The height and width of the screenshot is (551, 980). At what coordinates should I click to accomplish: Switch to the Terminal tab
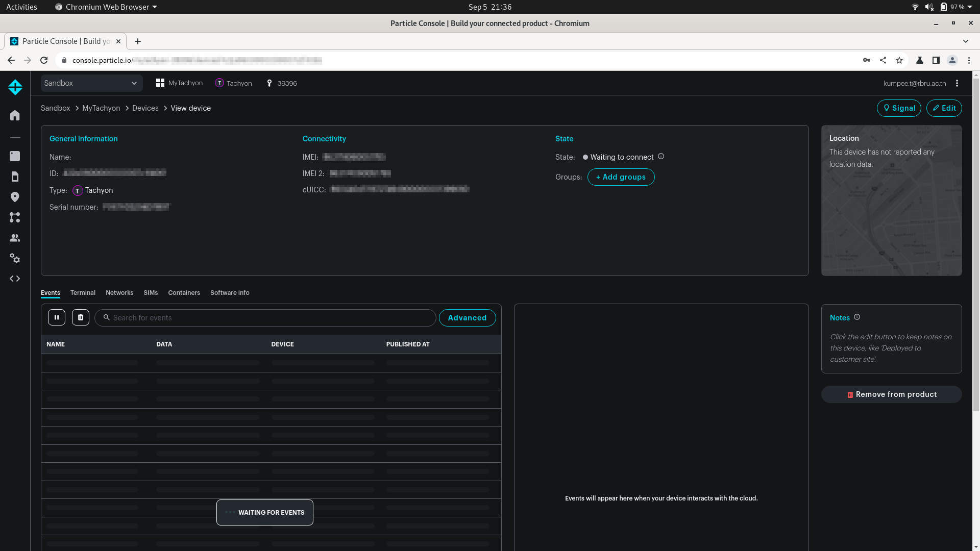pyautogui.click(x=83, y=293)
